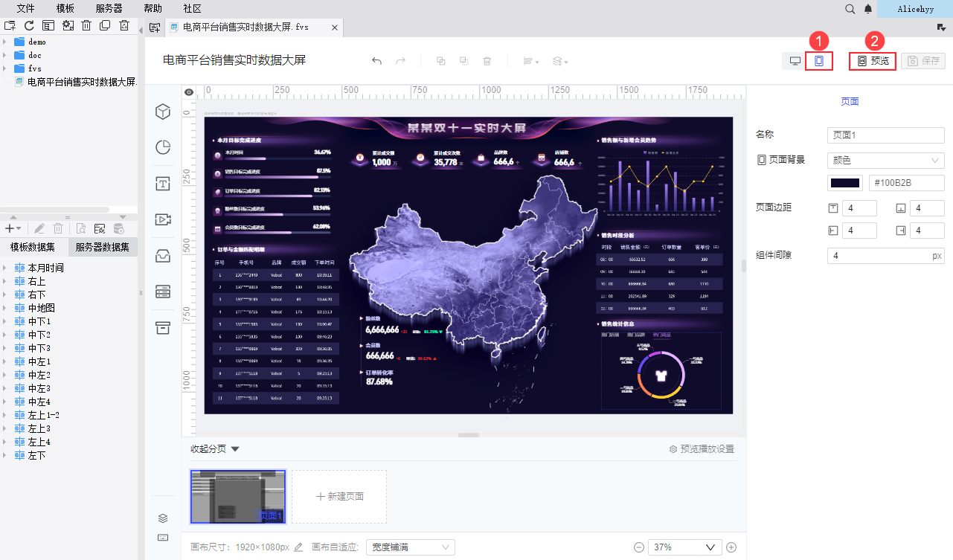Toggle canvas visibility eye icon near ruler
This screenshot has height=560, width=953.
click(189, 92)
